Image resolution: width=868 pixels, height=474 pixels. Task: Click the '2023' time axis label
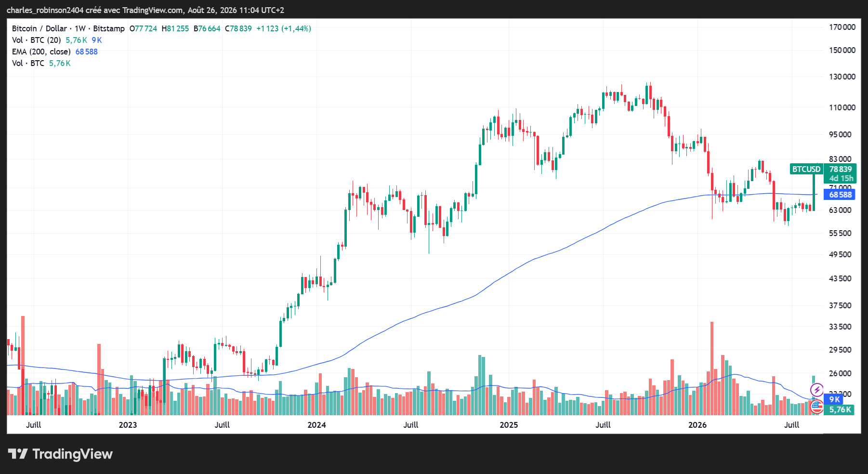(128, 425)
